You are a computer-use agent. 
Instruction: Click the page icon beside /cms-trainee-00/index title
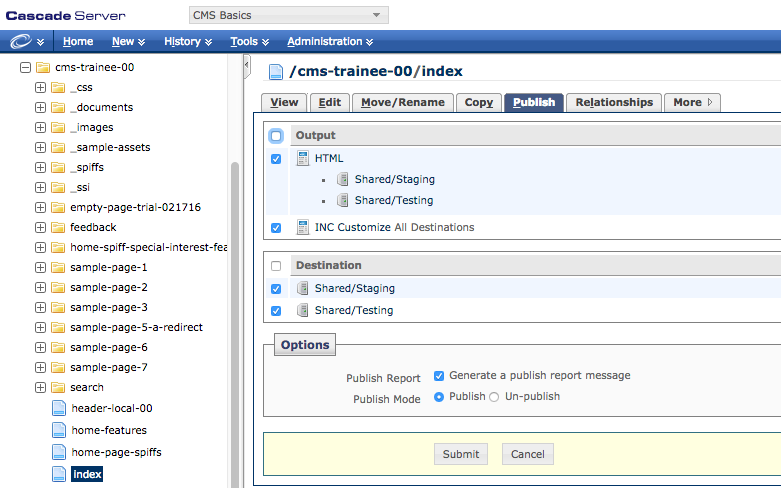(x=276, y=71)
